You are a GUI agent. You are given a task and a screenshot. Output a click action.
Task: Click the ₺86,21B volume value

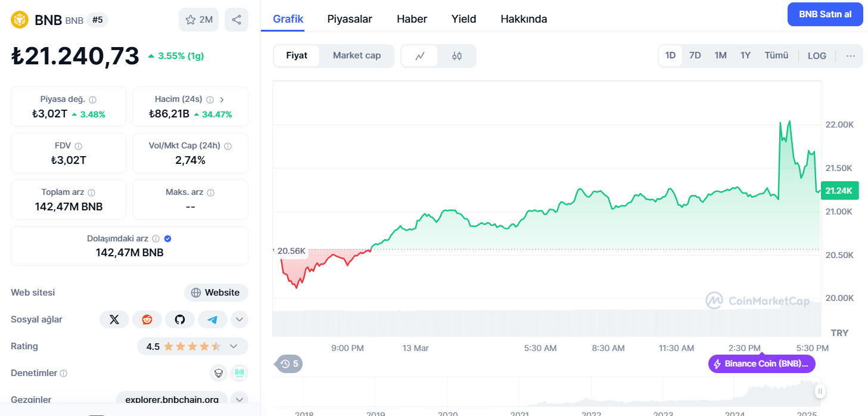pos(169,114)
